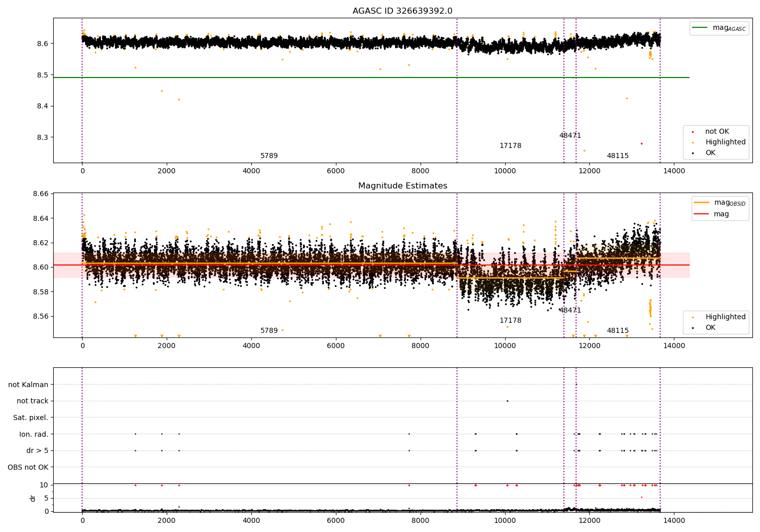Click OBSID label 48115 in Magnitude Estimates plot
Viewport: 760px width, 532px height.
click(x=618, y=331)
